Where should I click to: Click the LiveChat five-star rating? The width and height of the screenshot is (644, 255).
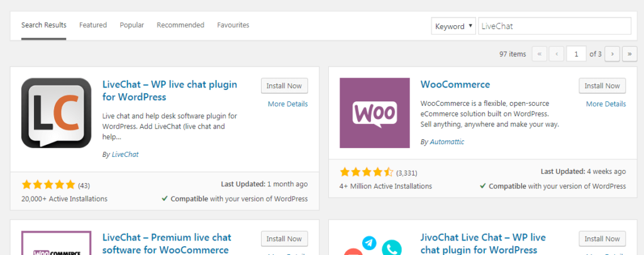48,184
